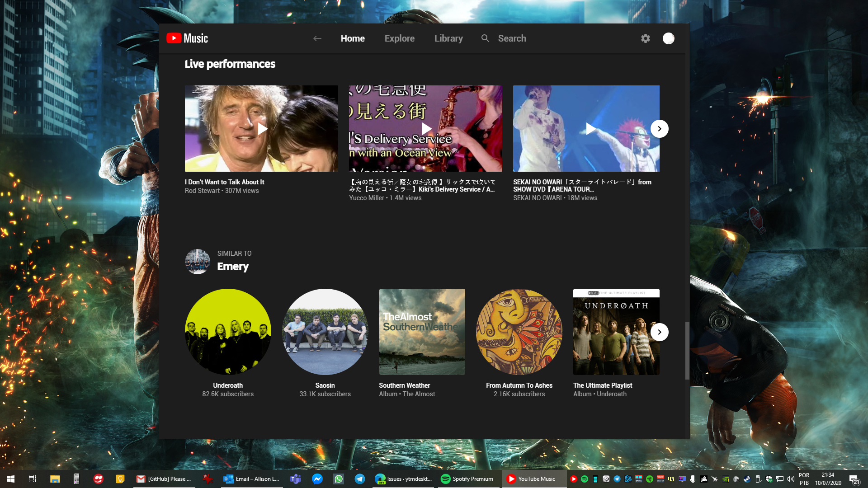Viewport: 868px width, 488px height.
Task: Show more Similar to Emery items
Action: [x=660, y=332]
